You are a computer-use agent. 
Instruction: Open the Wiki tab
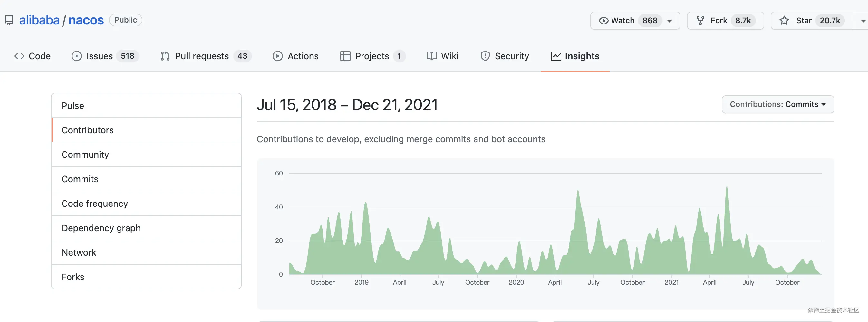click(442, 56)
